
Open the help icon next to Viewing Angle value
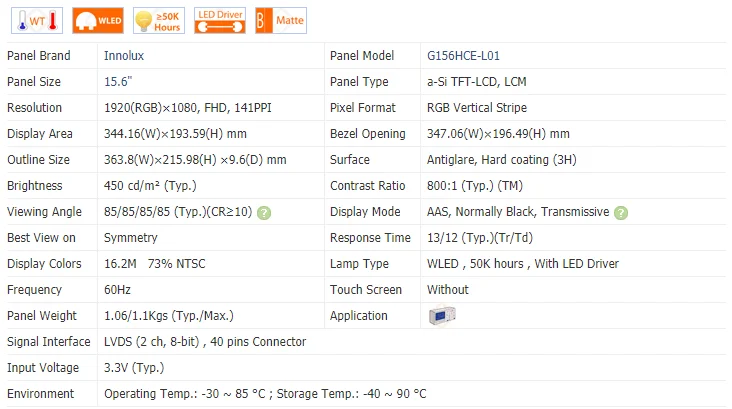264,213
